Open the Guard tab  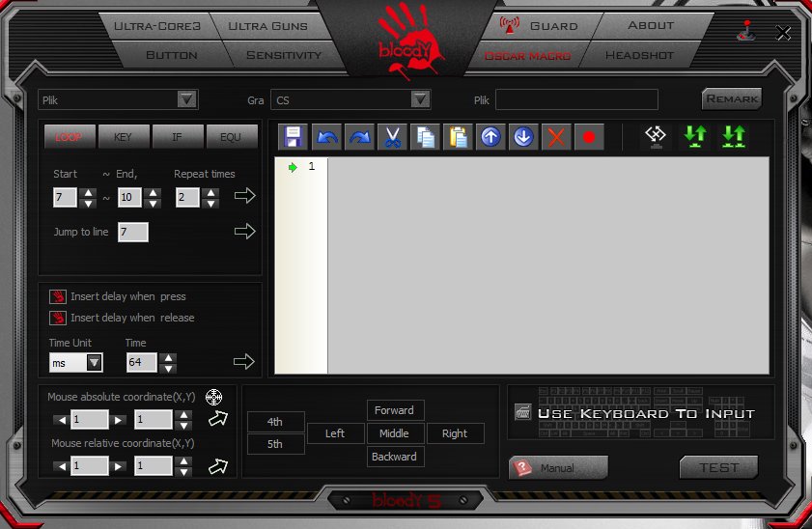click(x=542, y=26)
